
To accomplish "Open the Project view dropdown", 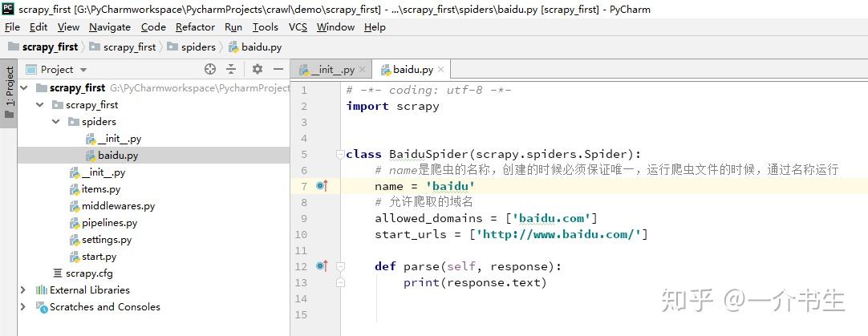I will point(83,70).
